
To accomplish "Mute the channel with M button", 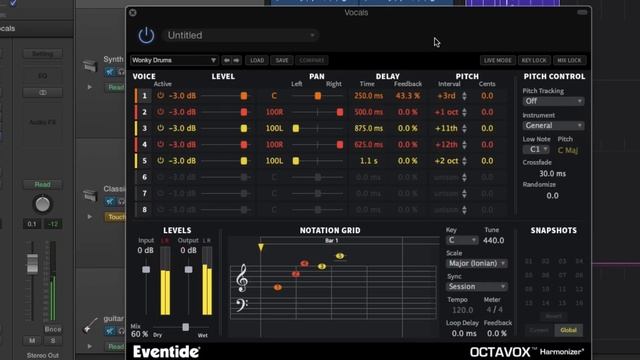I will pos(32,341).
